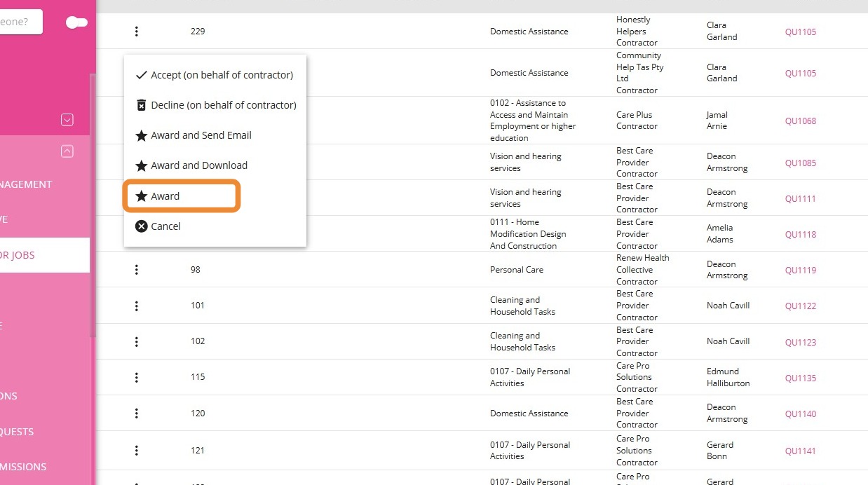Click the sidebar search input field

tap(20, 22)
